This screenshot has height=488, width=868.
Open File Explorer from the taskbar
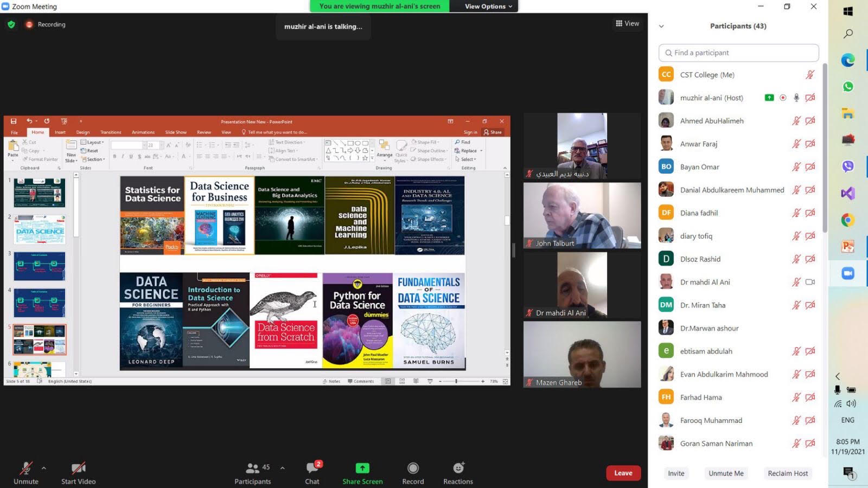(848, 113)
